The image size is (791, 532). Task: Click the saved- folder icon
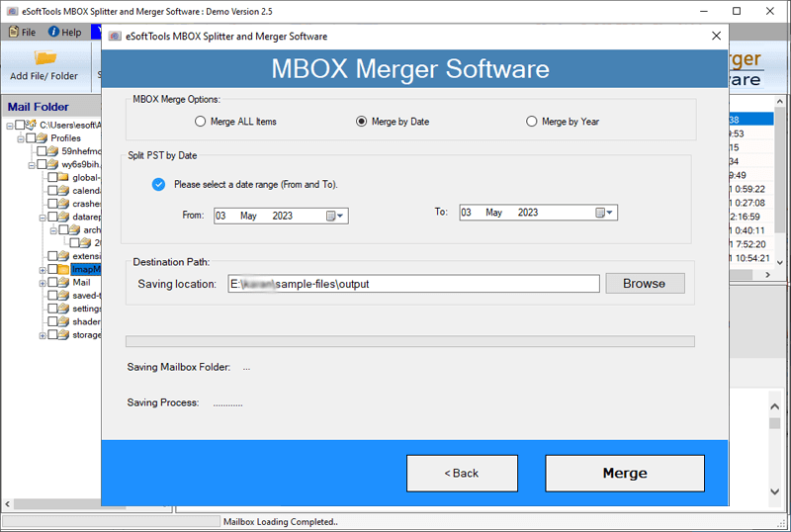point(63,296)
